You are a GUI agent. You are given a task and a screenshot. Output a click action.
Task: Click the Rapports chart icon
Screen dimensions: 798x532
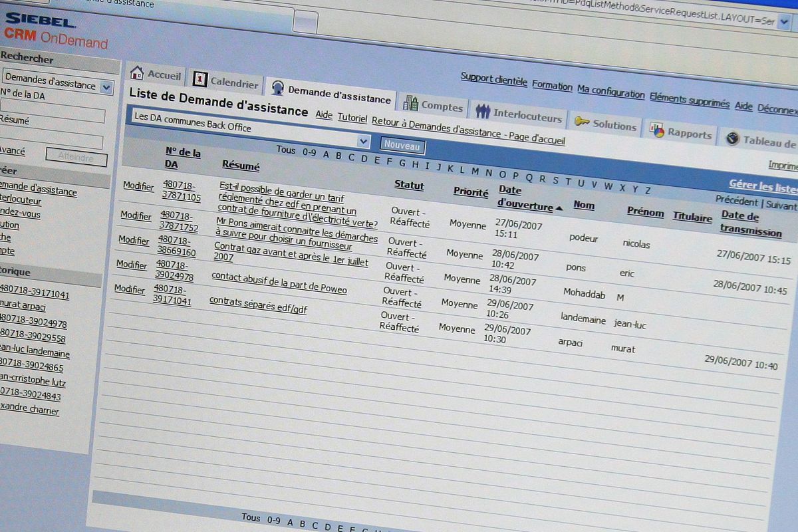[657, 130]
